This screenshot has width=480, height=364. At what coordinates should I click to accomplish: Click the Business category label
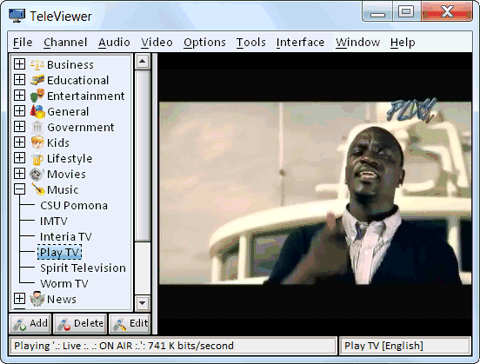coord(70,65)
